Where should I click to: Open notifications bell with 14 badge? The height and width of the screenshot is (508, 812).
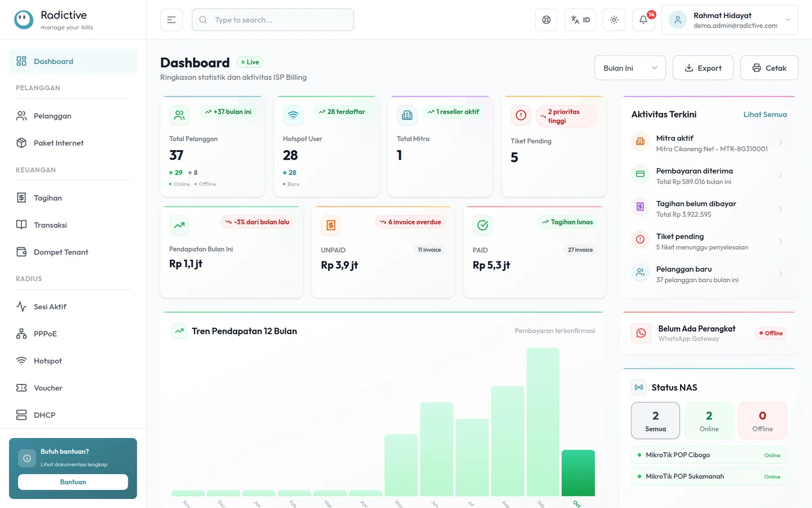643,20
